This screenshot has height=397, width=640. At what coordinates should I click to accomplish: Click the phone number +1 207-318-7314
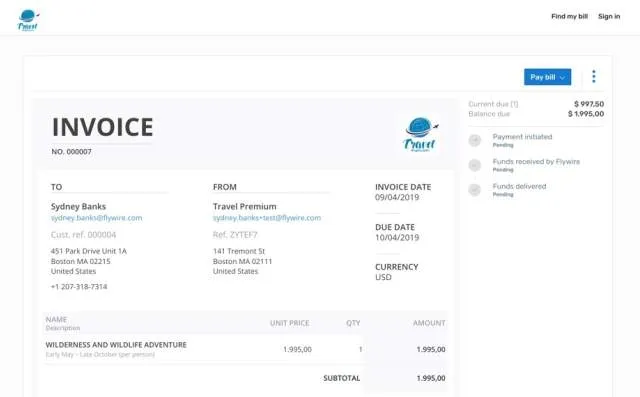79,286
